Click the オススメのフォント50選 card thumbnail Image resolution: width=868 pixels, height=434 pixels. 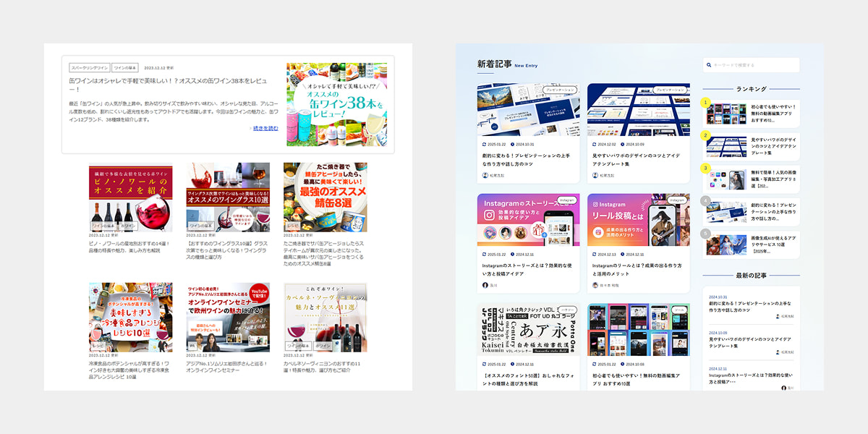point(528,328)
